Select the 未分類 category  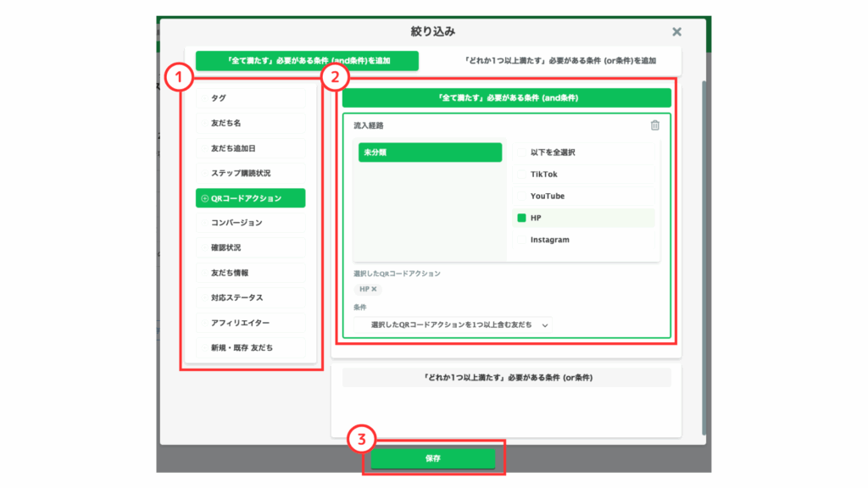tap(430, 152)
